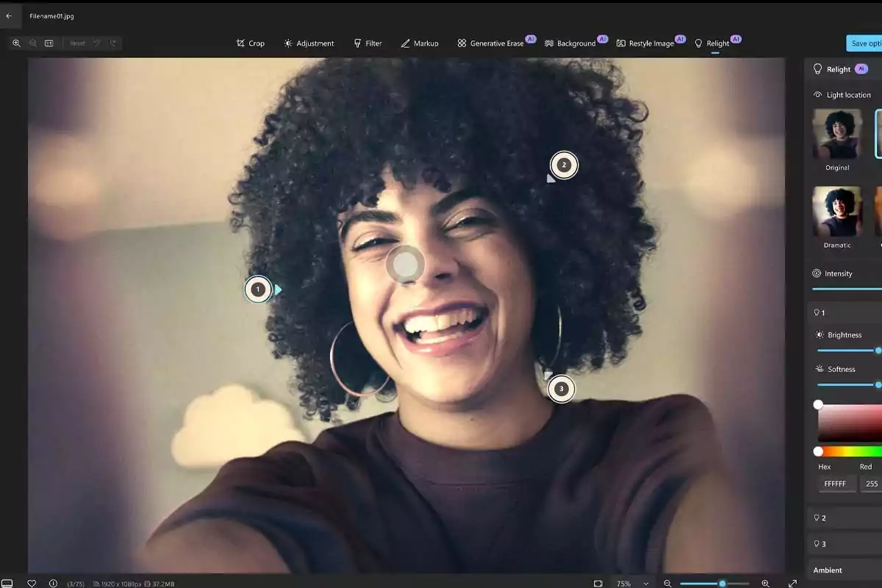The width and height of the screenshot is (882, 588).
Task: Favorite the photo with the heart icon
Action: coord(32,584)
